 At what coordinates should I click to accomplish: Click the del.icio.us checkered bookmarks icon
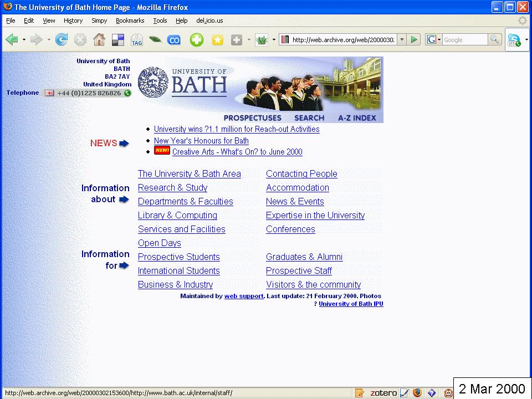117,40
